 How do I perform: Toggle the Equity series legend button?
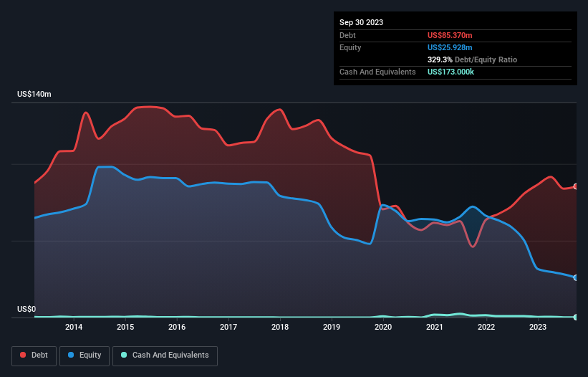[85, 355]
